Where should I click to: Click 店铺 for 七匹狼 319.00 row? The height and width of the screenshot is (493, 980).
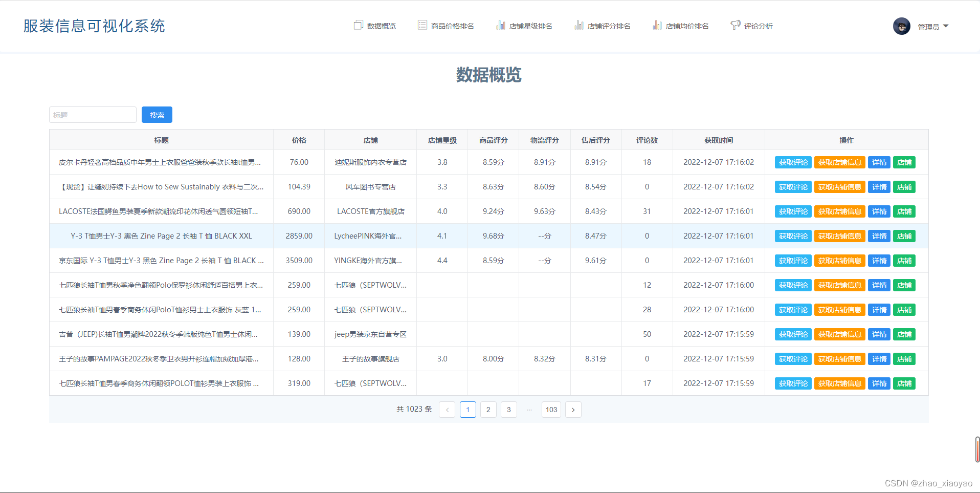[x=904, y=383]
